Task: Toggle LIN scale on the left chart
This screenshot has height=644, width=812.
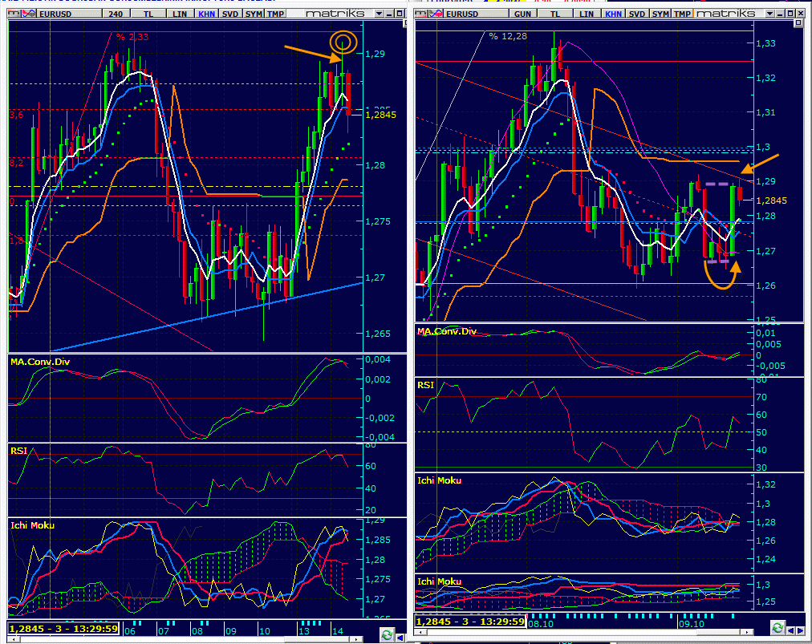Action: (180, 14)
